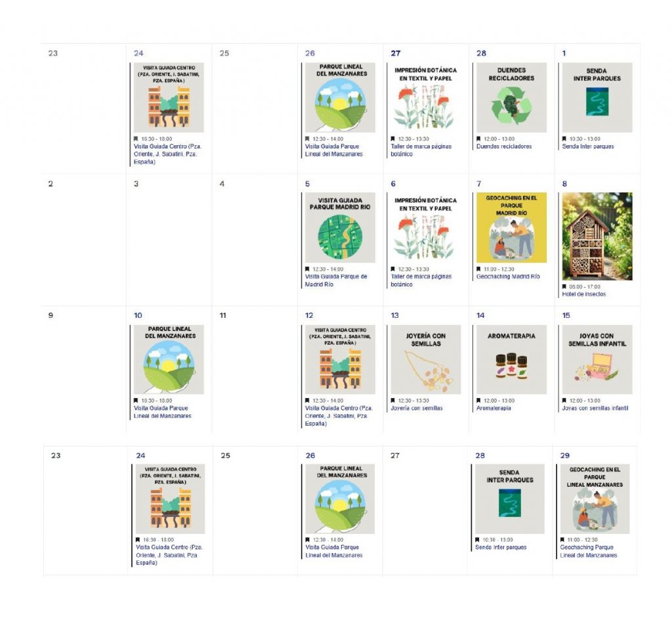Follow the Geocaching Madrid Río text link

(508, 277)
